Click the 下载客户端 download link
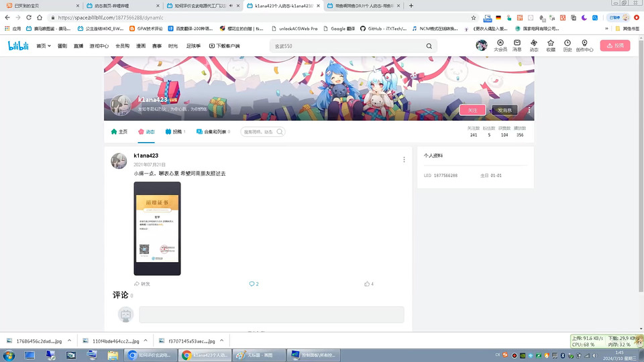Screen dimensions: 644x362 224,46
